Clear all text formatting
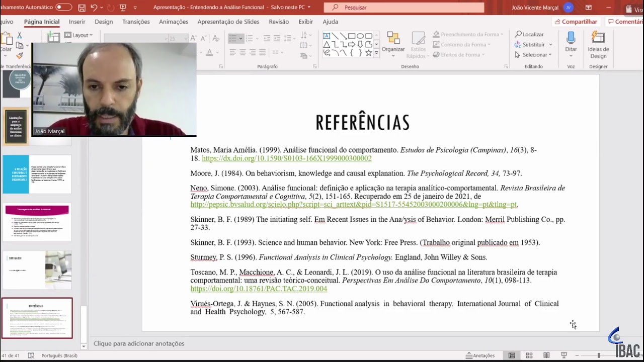This screenshot has width=644, height=362. (x=215, y=38)
